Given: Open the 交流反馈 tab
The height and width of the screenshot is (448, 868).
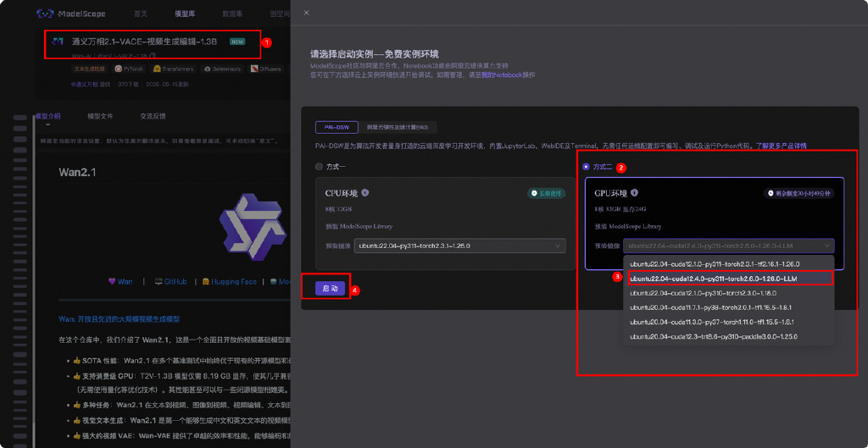Looking at the screenshot, I should [x=153, y=116].
